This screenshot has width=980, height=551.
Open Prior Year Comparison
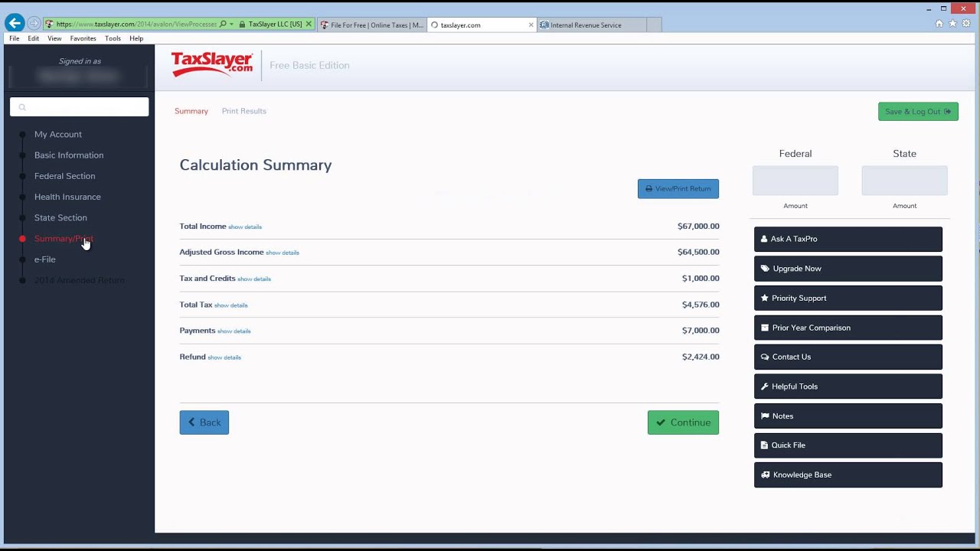tap(848, 328)
